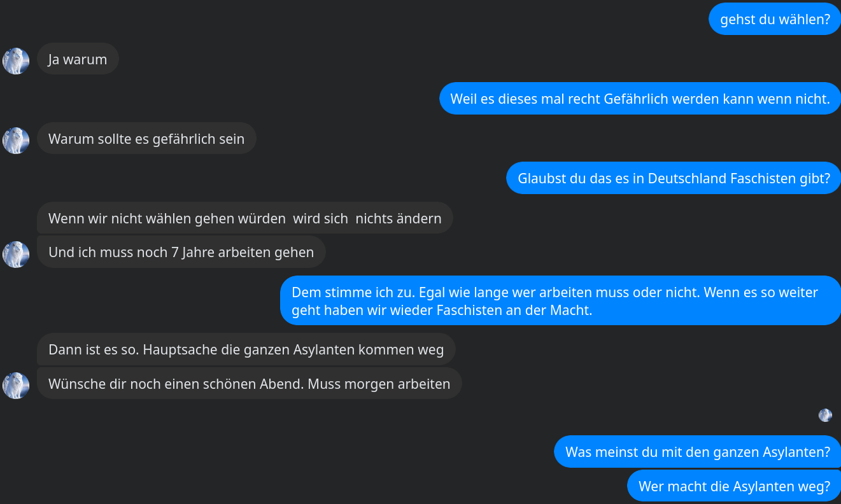The height and width of the screenshot is (504, 841).
Task: Click the avatar beside 'Wünsche dir noch einen schönen Abend'
Action: pos(16,386)
